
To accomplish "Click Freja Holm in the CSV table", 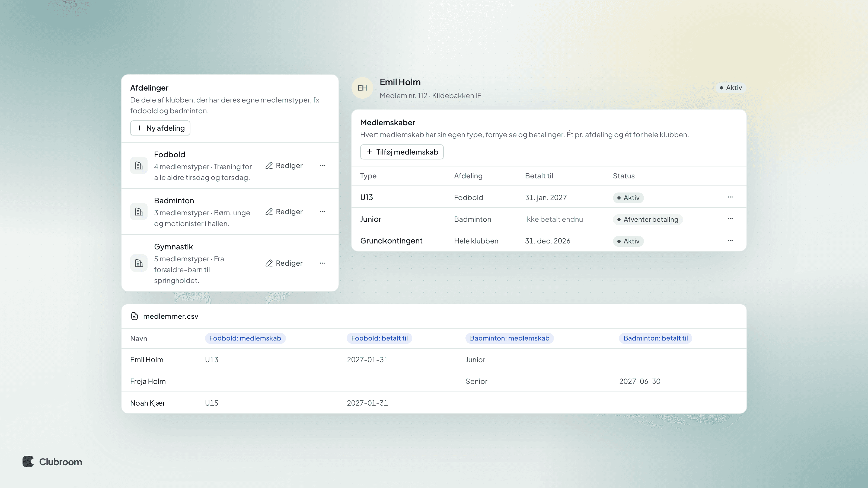I will (148, 381).
